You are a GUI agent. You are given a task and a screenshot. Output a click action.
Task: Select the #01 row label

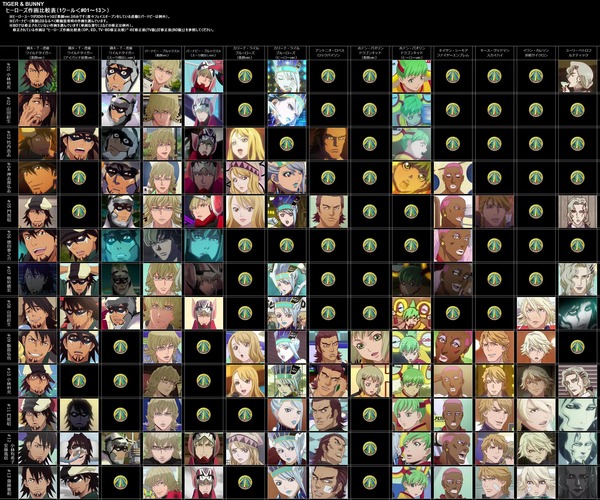pyautogui.click(x=9, y=76)
